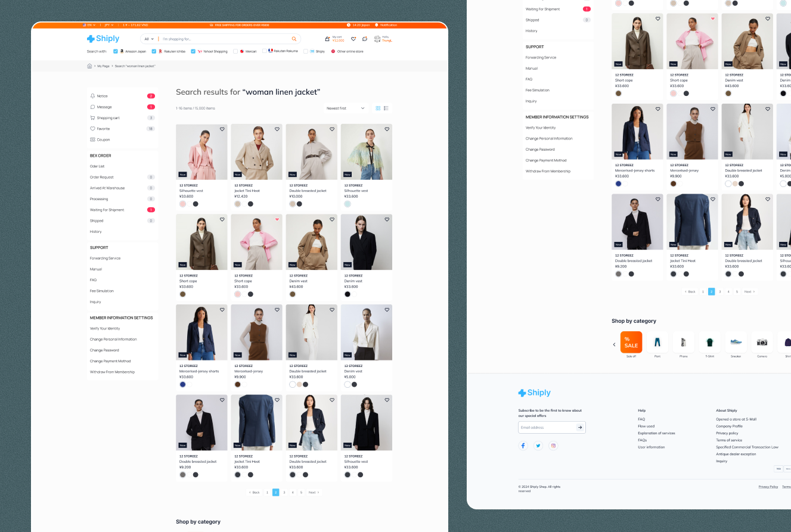
Task: Click Company Profile footer link
Action: point(729,426)
